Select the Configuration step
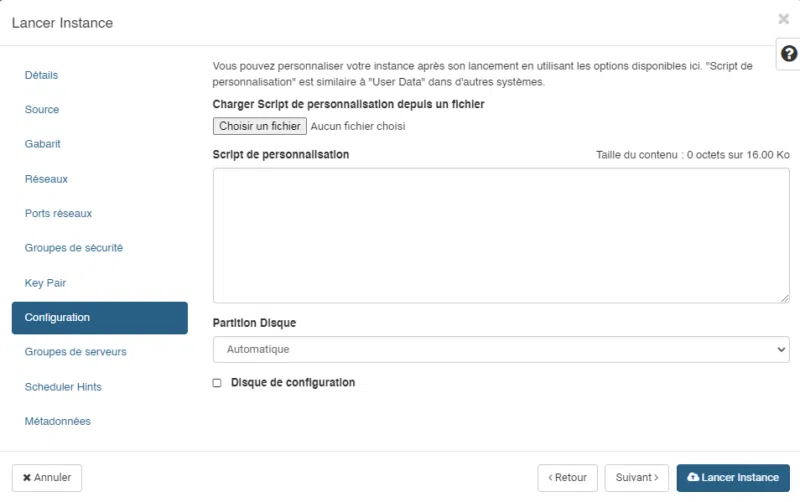This screenshot has width=800, height=502. (x=99, y=318)
